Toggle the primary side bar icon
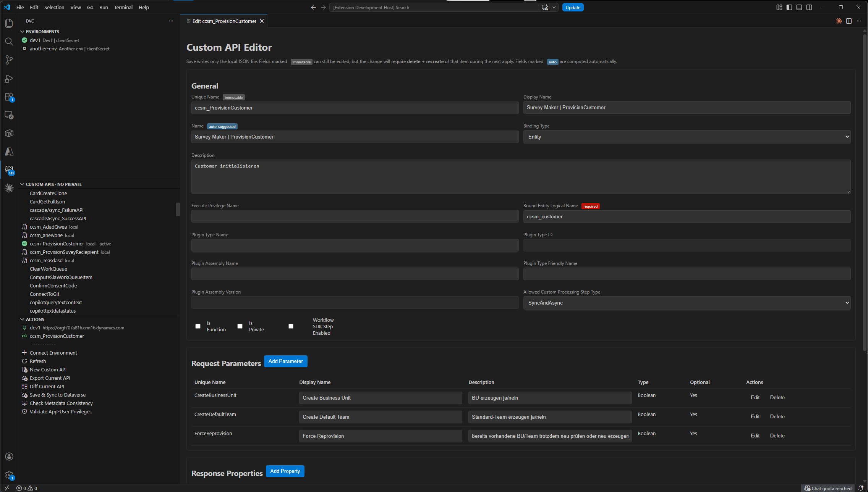This screenshot has height=492, width=868. pos(789,7)
